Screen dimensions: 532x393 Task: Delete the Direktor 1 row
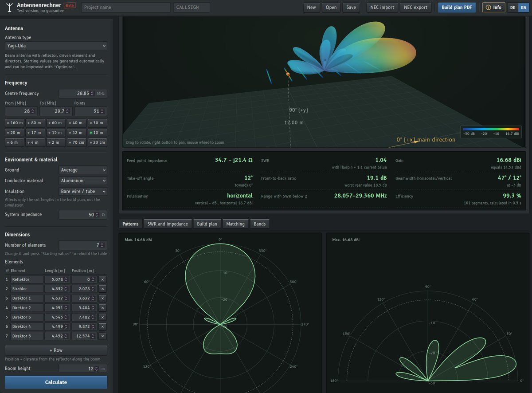pos(102,298)
